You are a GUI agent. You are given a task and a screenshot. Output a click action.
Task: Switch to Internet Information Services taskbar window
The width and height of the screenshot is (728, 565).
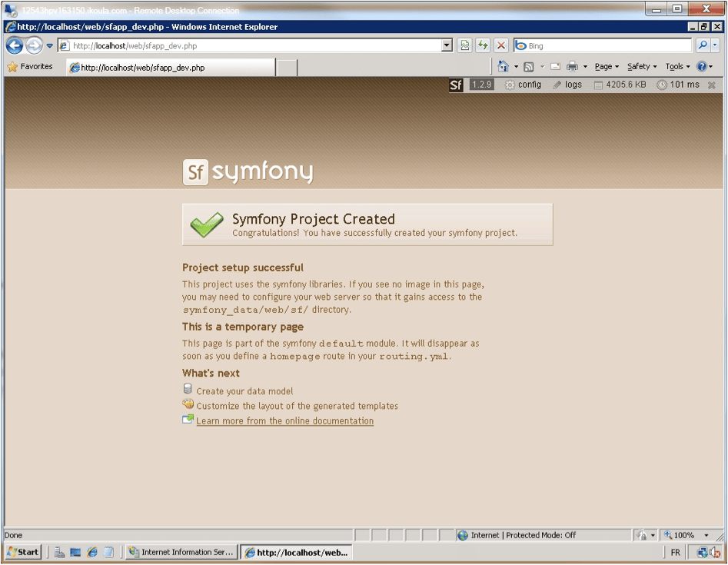point(181,552)
